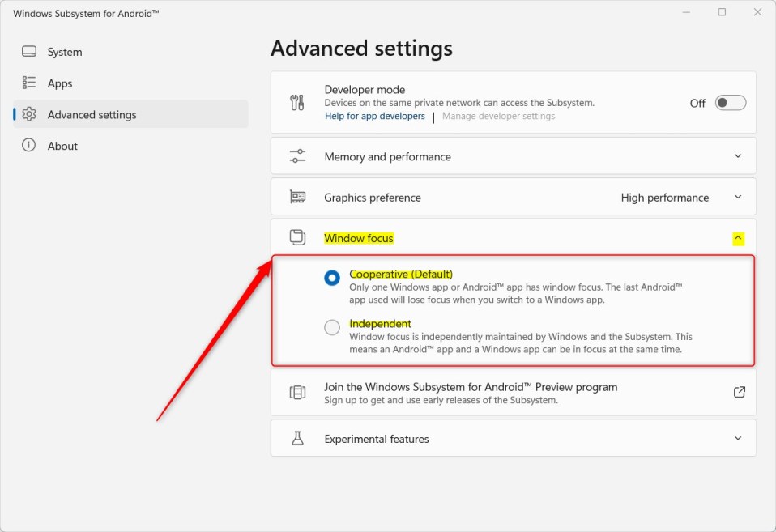Select the Cooperative (Default) window focus option

tap(332, 278)
